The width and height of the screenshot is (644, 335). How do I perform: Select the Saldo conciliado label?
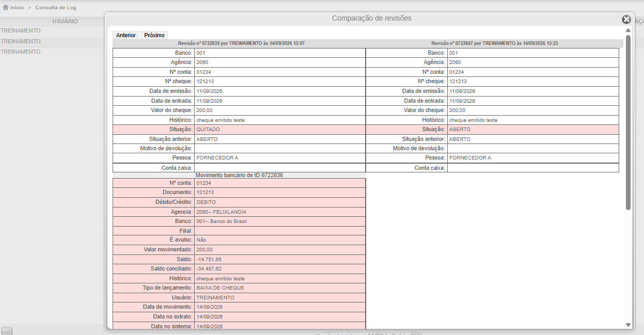click(x=172, y=269)
